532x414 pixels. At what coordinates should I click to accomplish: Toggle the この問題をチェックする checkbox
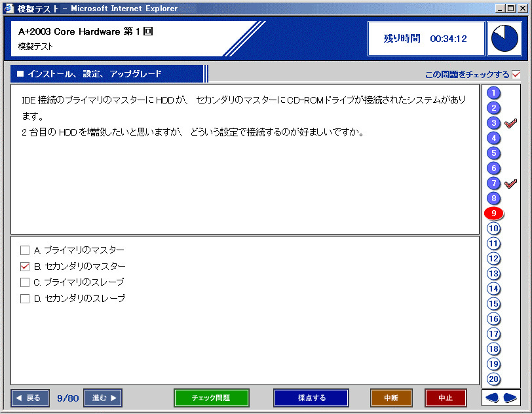pyautogui.click(x=516, y=74)
